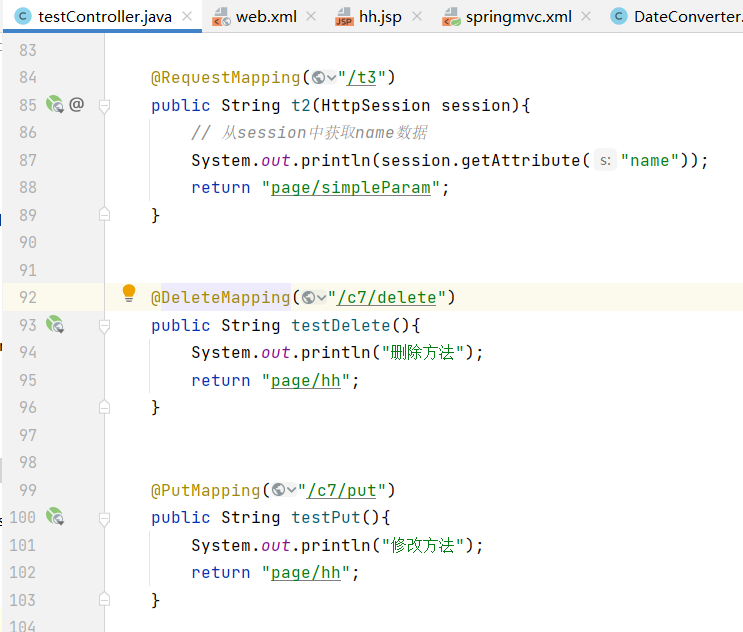Open the URL dropdown arrow beside /c7/put
The width and height of the screenshot is (743, 632).
tap(292, 490)
